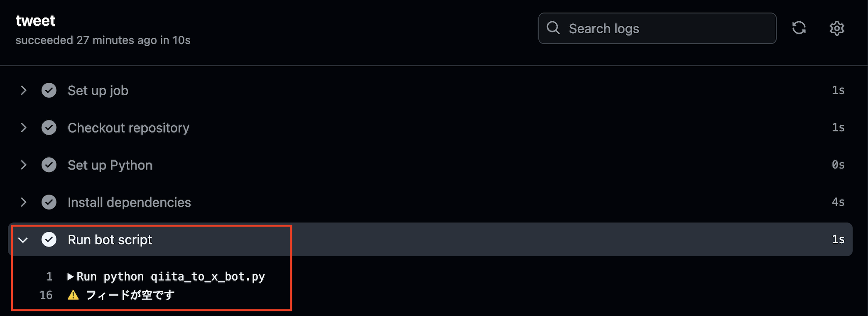The height and width of the screenshot is (316, 868).
Task: Click the tweet job title
Action: pos(35,20)
